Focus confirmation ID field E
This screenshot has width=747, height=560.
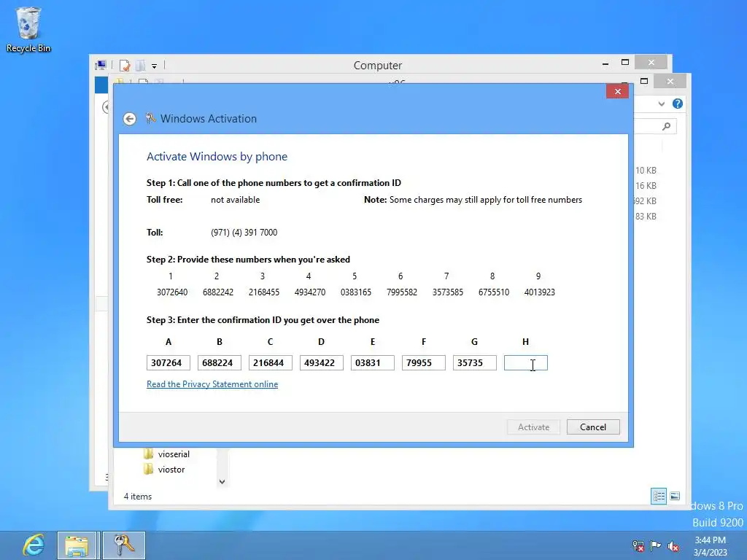click(x=373, y=363)
